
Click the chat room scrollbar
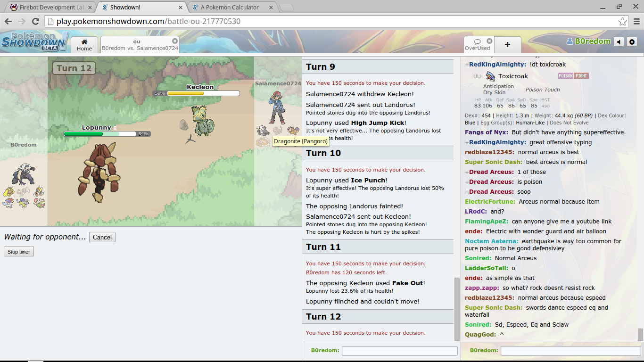point(640,334)
